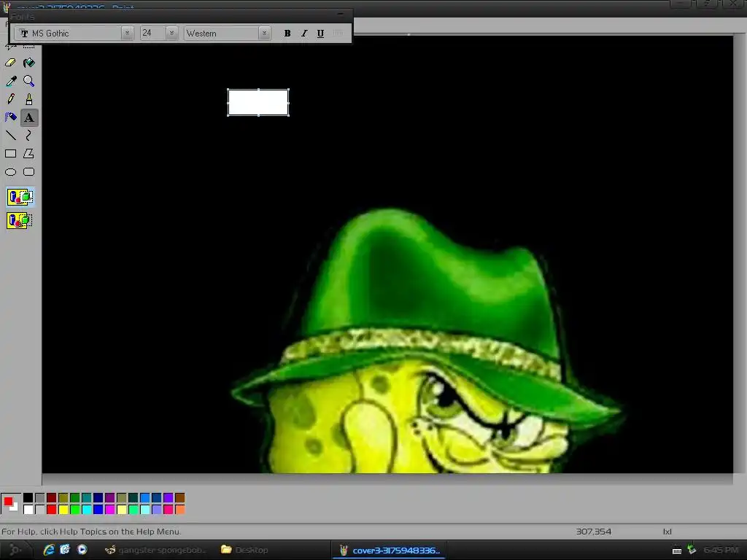The image size is (747, 560).
Task: Pick the cyan color swatch
Action: point(87,510)
